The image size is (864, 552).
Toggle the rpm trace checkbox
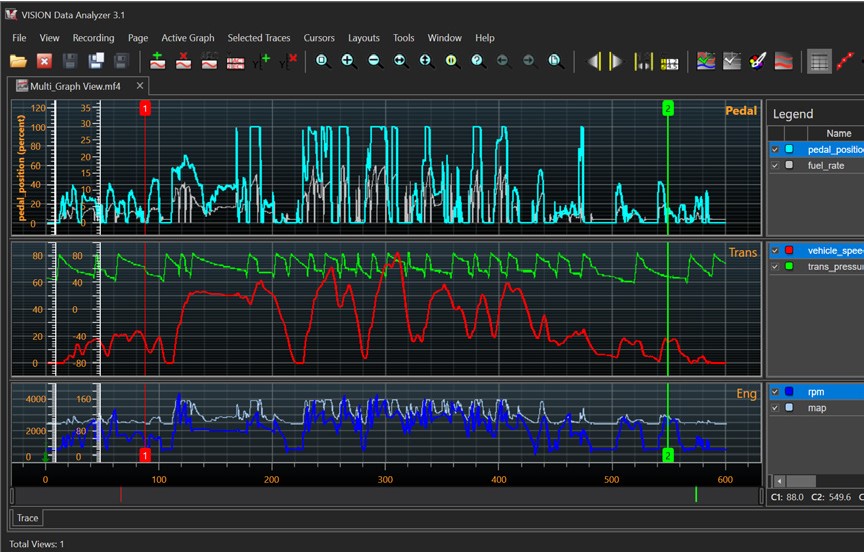(774, 392)
